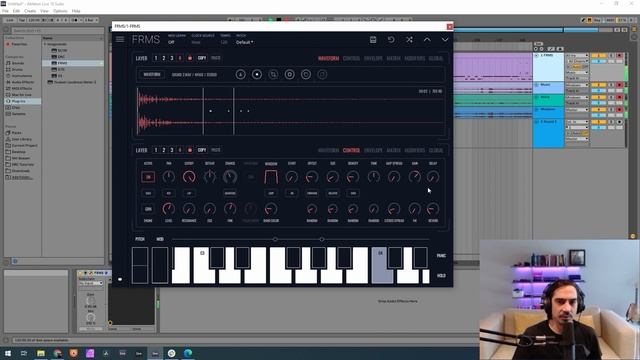The width and height of the screenshot is (640, 360).
Task: Click the C3 piano key
Action: tap(204, 265)
